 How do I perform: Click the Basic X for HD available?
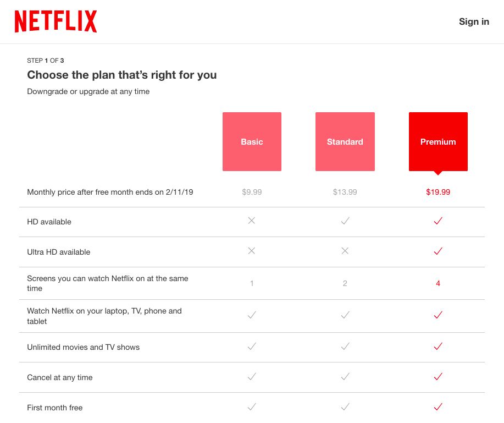(x=251, y=221)
